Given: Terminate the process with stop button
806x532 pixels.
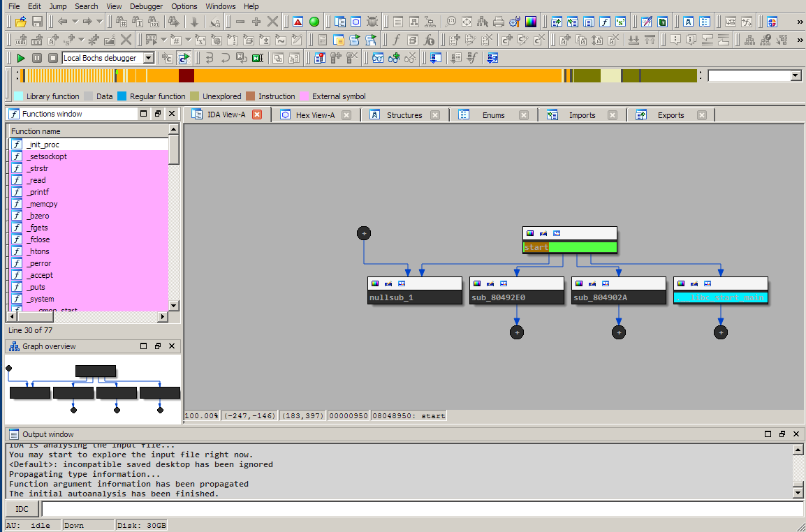Looking at the screenshot, I should point(53,58).
